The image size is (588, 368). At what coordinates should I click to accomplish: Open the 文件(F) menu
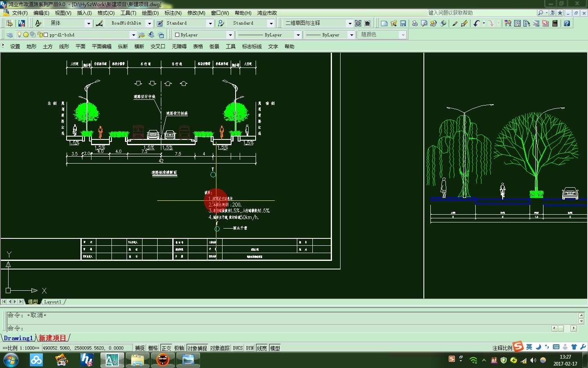[20, 13]
